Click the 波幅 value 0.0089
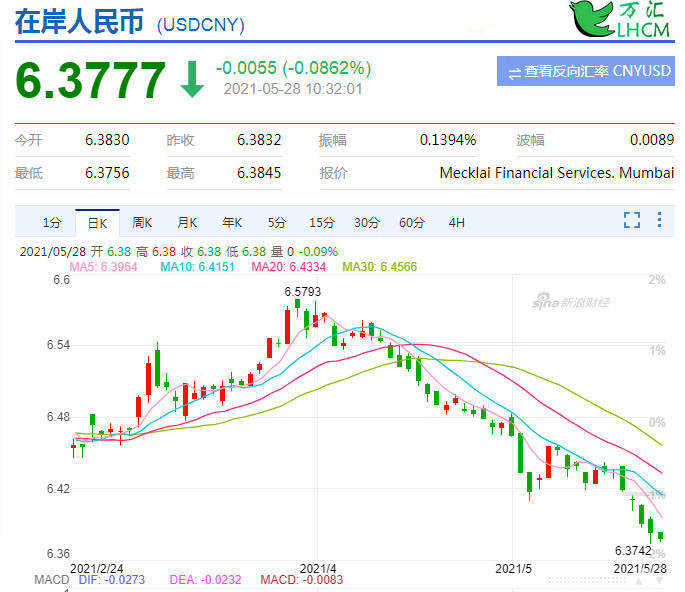 click(652, 140)
